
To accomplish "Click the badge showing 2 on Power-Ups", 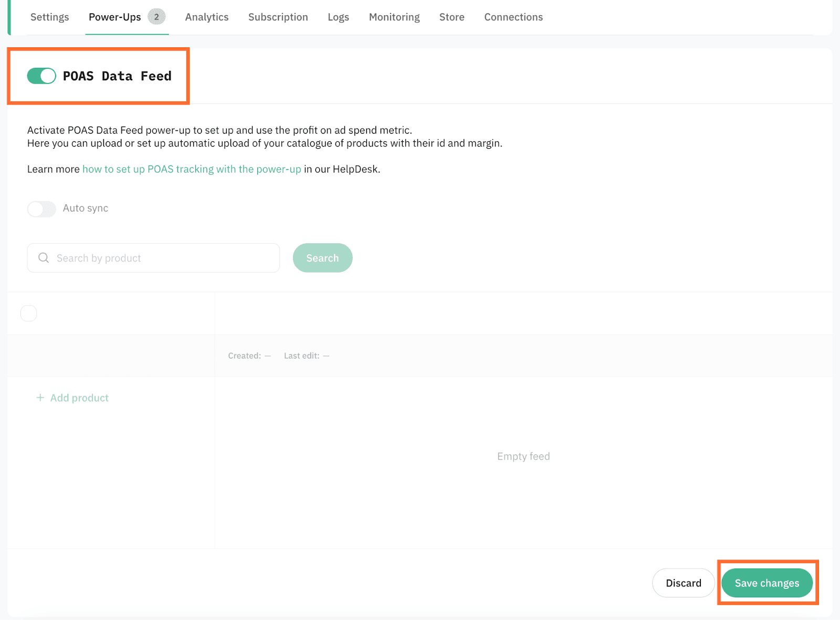I will pos(156,16).
